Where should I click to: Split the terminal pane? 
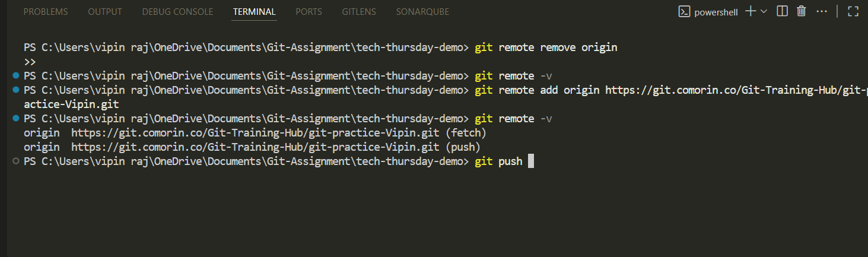click(782, 11)
